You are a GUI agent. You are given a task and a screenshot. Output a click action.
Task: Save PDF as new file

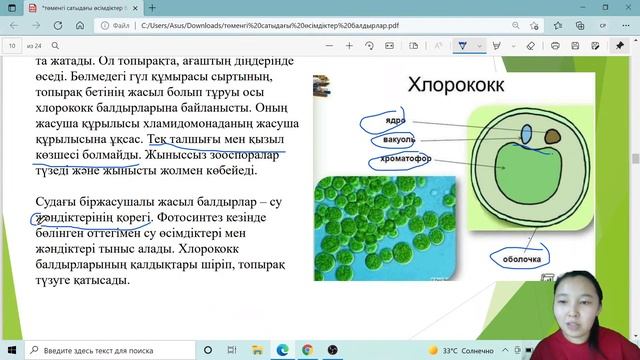[596, 46]
